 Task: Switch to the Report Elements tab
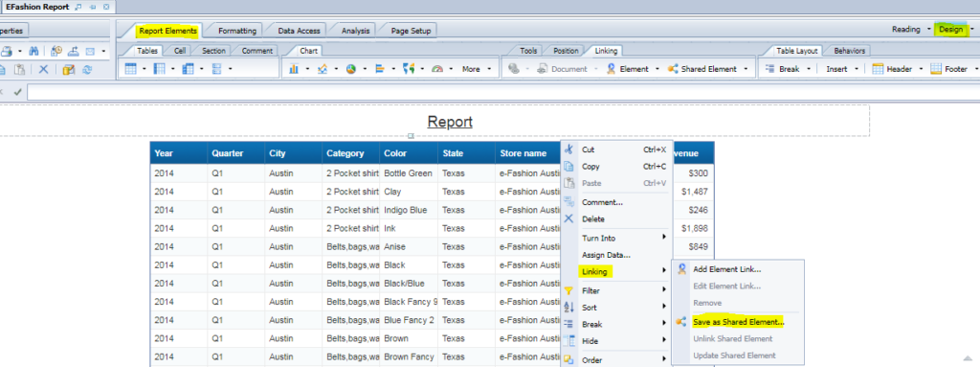pos(167,30)
